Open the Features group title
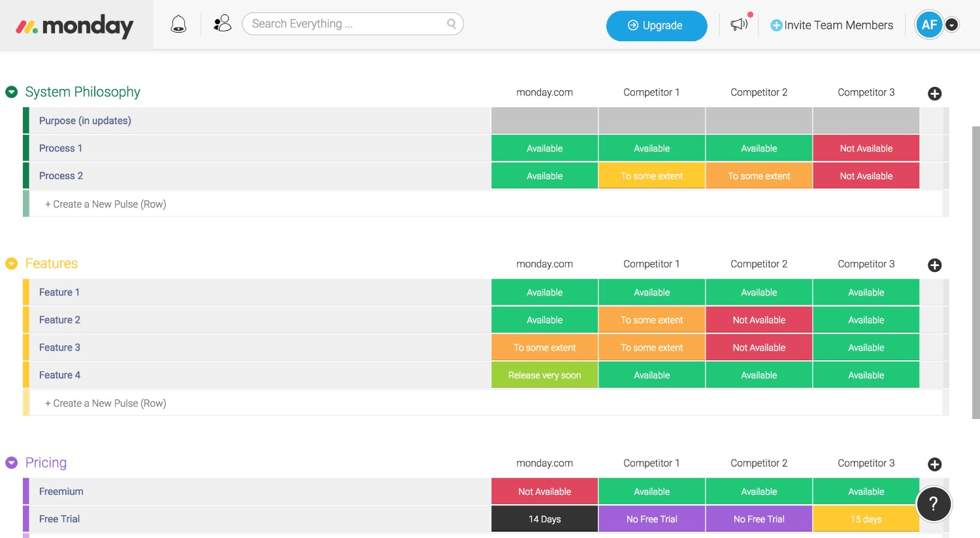The image size is (980, 538). click(x=52, y=263)
